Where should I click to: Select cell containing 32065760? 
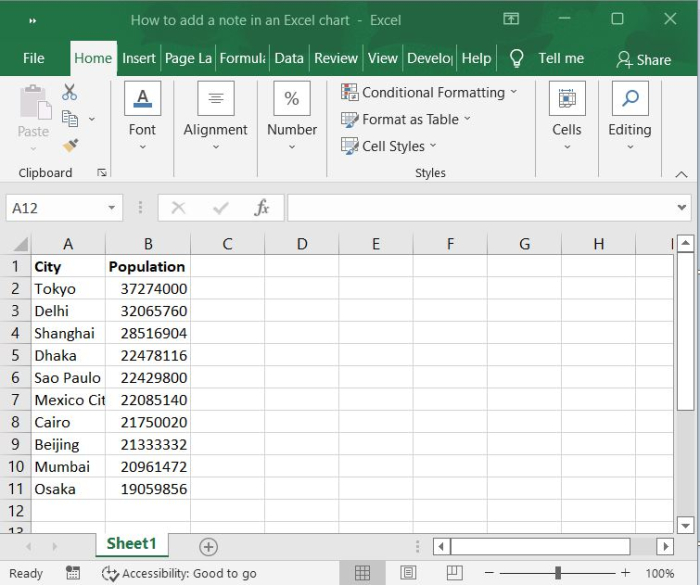148,311
